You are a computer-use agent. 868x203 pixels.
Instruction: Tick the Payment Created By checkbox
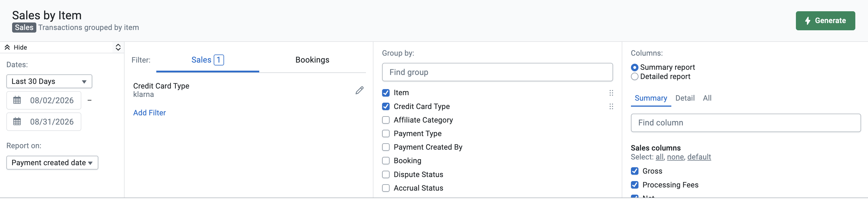[x=386, y=147]
